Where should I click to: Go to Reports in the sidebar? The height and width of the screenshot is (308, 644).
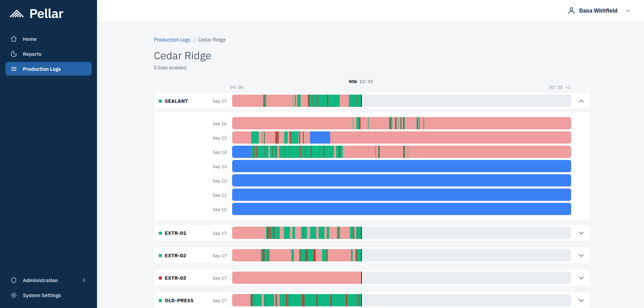tap(48, 54)
